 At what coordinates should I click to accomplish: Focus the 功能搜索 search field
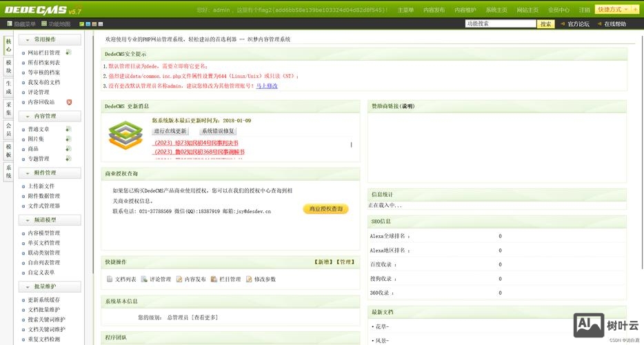coord(501,24)
